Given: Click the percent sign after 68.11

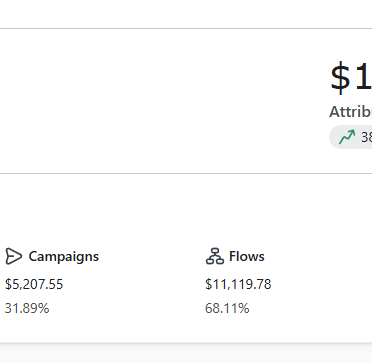Looking at the screenshot, I should pyautogui.click(x=244, y=308).
